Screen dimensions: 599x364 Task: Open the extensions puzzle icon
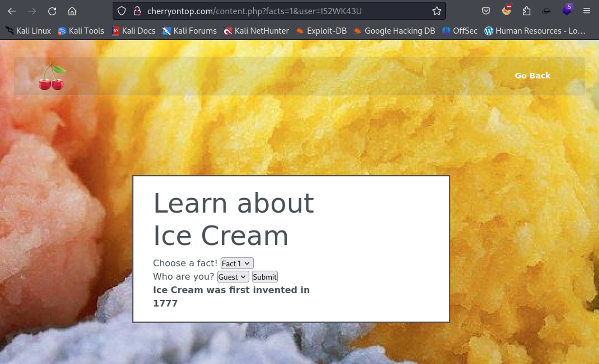point(526,11)
